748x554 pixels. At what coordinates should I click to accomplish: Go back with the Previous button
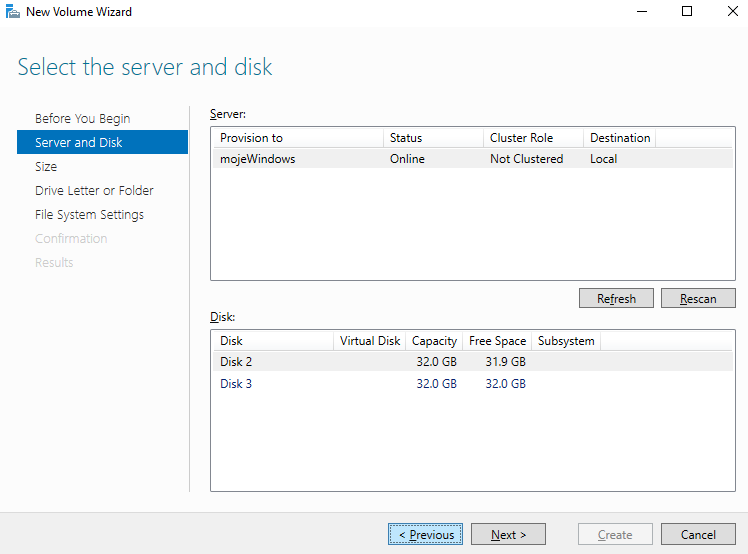point(426,534)
